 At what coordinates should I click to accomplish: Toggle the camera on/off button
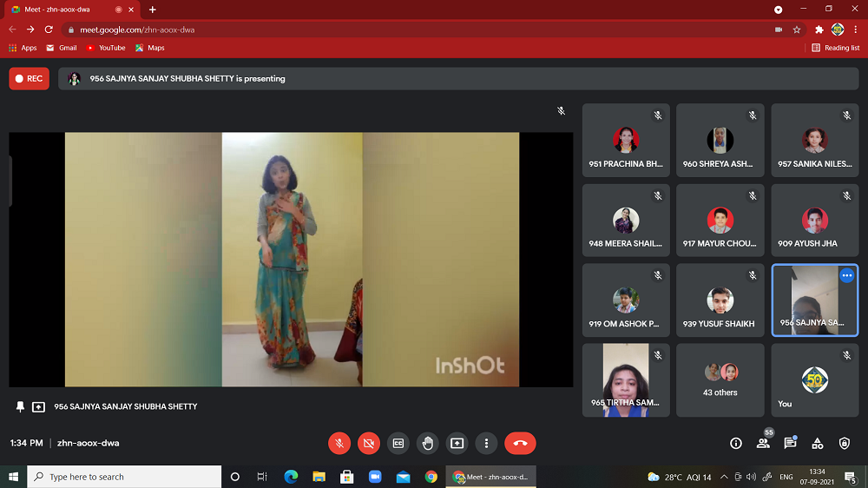click(x=369, y=443)
